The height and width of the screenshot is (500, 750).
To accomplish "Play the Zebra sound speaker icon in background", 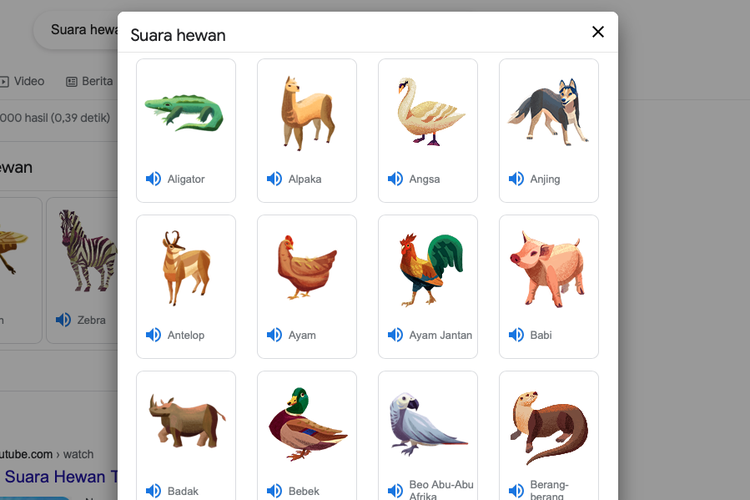I will point(63,320).
